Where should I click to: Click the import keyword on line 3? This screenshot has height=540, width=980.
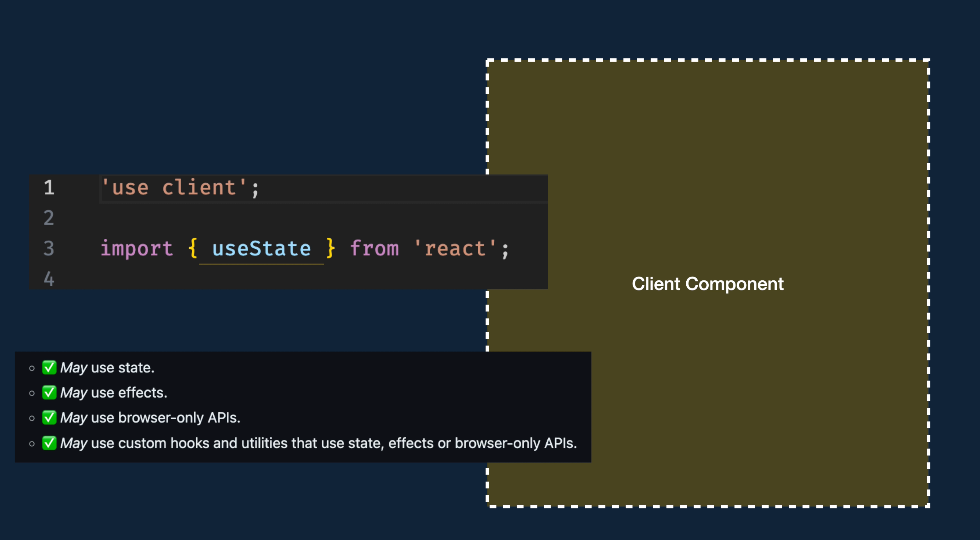click(x=137, y=249)
